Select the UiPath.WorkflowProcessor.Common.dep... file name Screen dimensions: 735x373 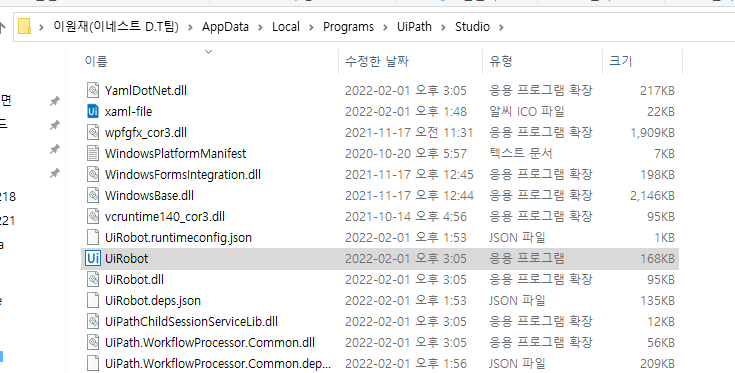(218, 364)
